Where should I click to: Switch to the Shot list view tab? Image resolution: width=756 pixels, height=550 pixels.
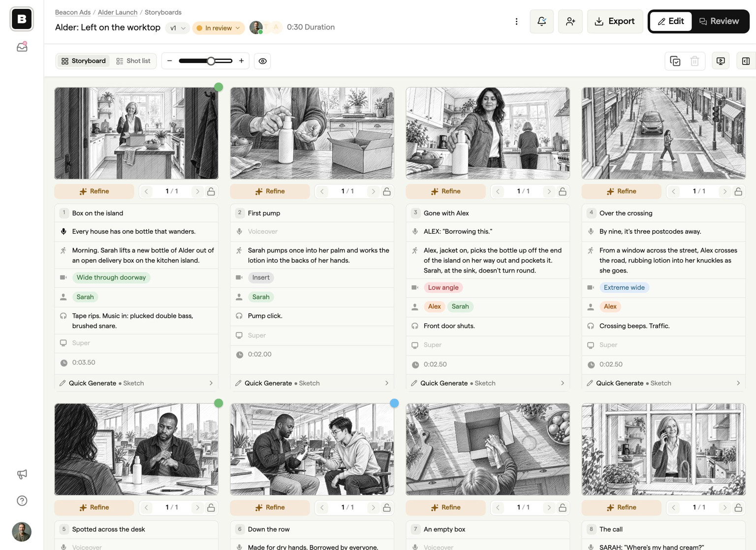133,61
